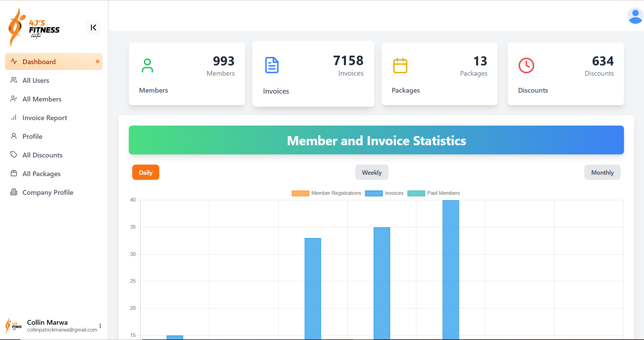644x340 pixels.
Task: Collapse the sidebar with the arrow button
Action: coord(93,27)
